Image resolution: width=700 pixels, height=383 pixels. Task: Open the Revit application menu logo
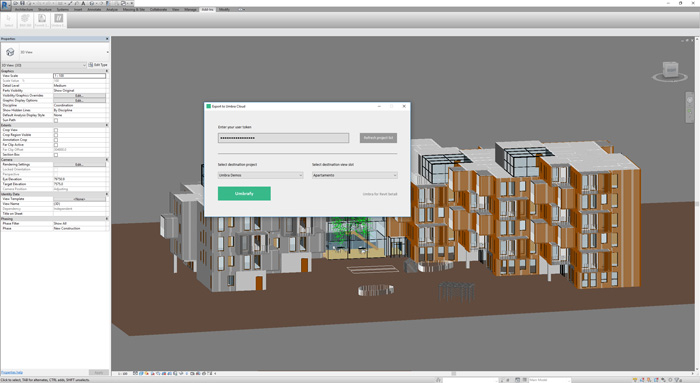(5, 5)
